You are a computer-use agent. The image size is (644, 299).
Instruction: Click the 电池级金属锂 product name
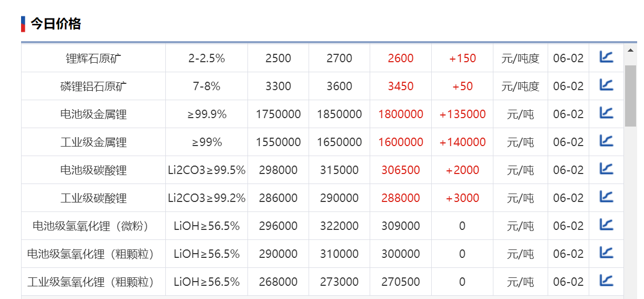(x=93, y=114)
